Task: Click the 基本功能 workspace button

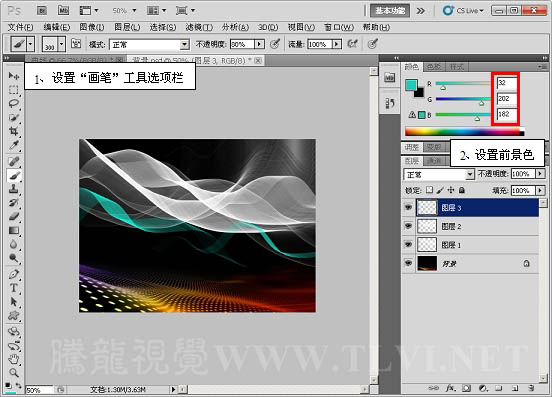Action: 390,11
